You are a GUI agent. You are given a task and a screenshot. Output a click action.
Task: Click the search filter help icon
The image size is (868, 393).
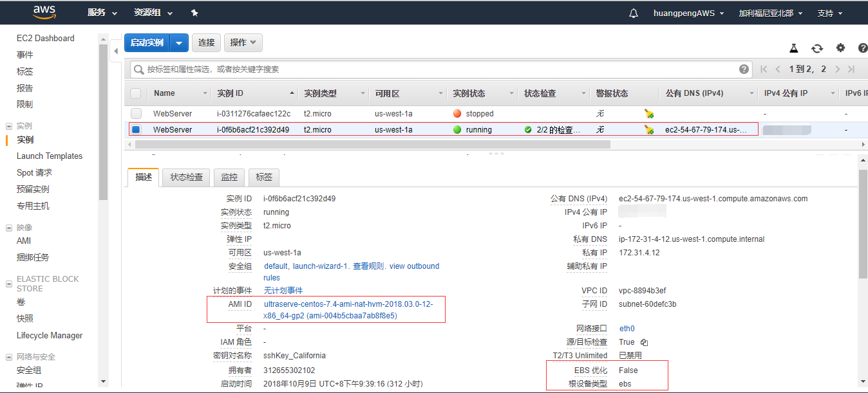(744, 69)
